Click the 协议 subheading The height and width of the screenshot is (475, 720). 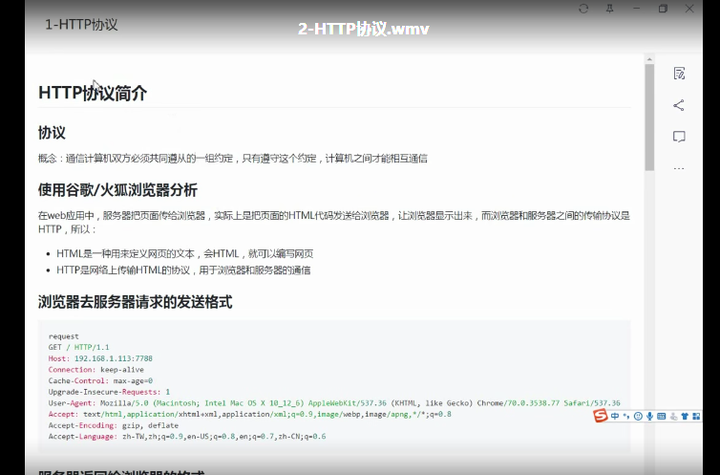click(x=52, y=133)
